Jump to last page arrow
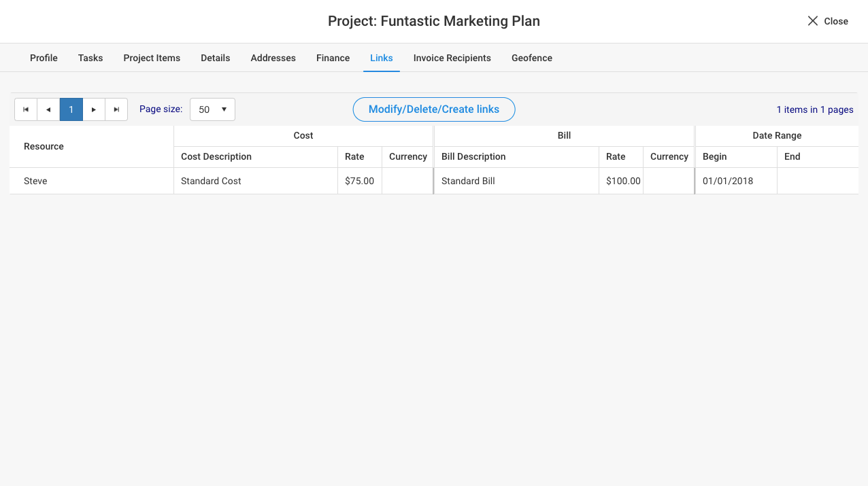The image size is (868, 486). click(116, 109)
